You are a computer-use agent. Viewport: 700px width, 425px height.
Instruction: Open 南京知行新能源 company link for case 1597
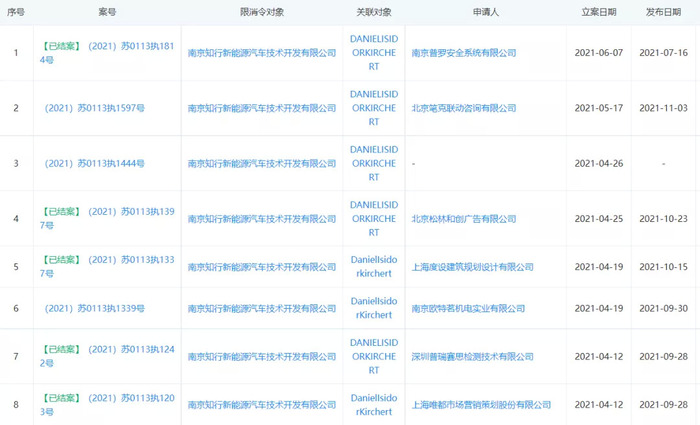point(262,108)
